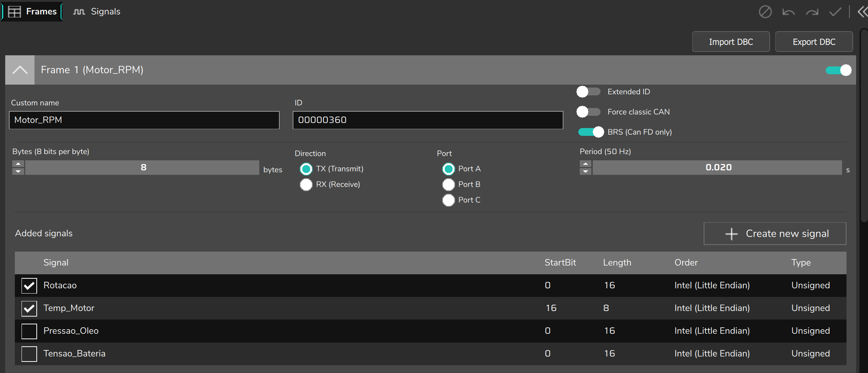The image size is (868, 373).
Task: Turn on Force classic CAN
Action: tap(589, 112)
